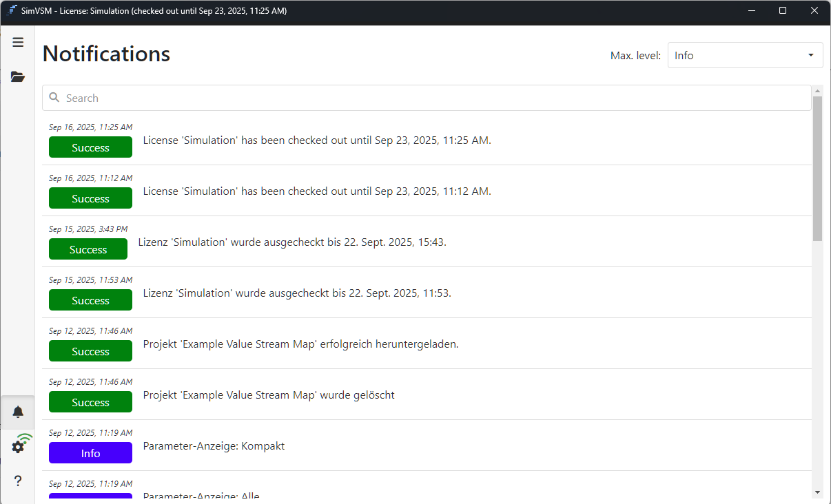
Task: Click the notifications list scrollbar thumb
Action: click(817, 169)
